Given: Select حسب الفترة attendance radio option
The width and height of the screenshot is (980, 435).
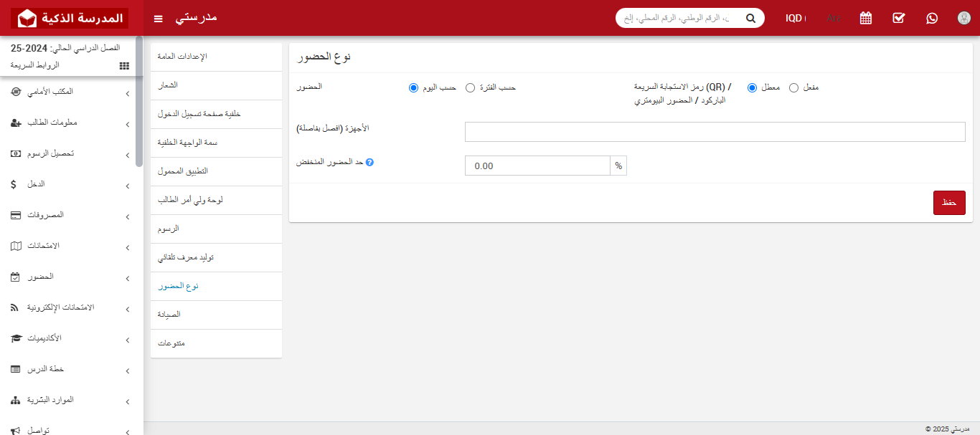Looking at the screenshot, I should (470, 87).
